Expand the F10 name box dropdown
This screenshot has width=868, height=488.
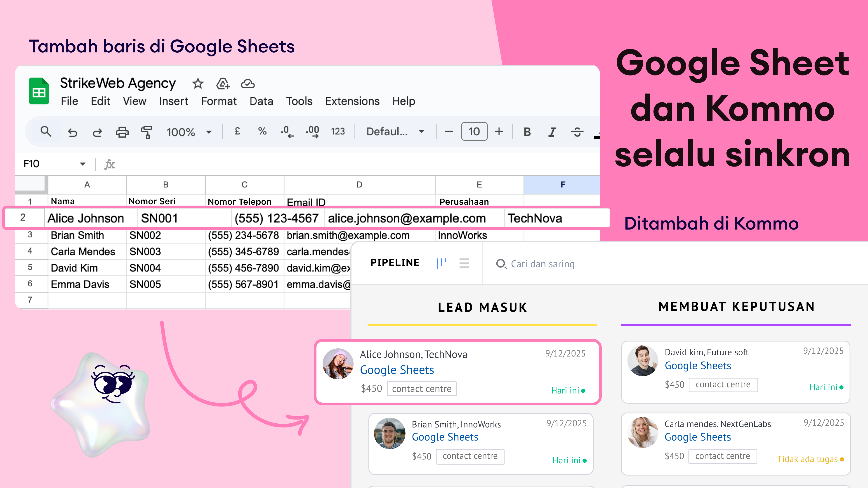coord(83,164)
